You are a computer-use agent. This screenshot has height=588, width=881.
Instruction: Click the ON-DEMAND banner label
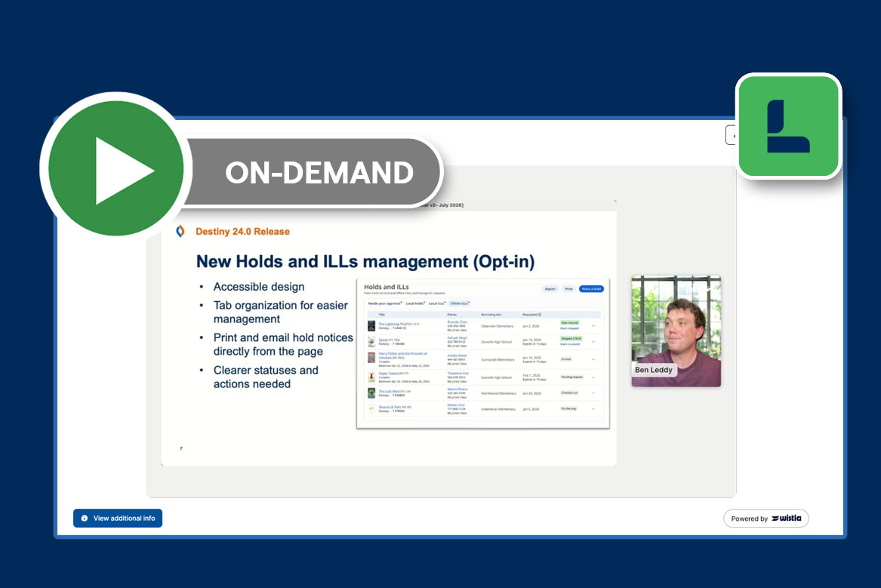[x=319, y=172]
